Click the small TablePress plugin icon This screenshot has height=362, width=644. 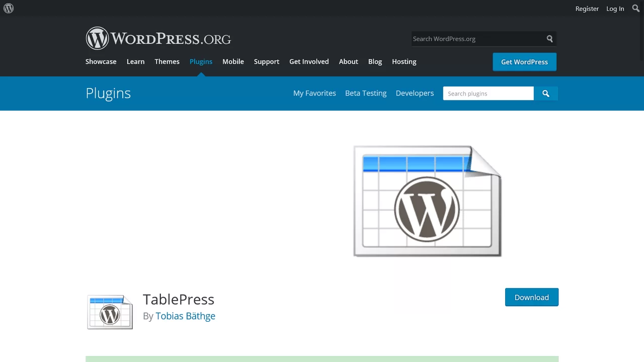pyautogui.click(x=110, y=312)
